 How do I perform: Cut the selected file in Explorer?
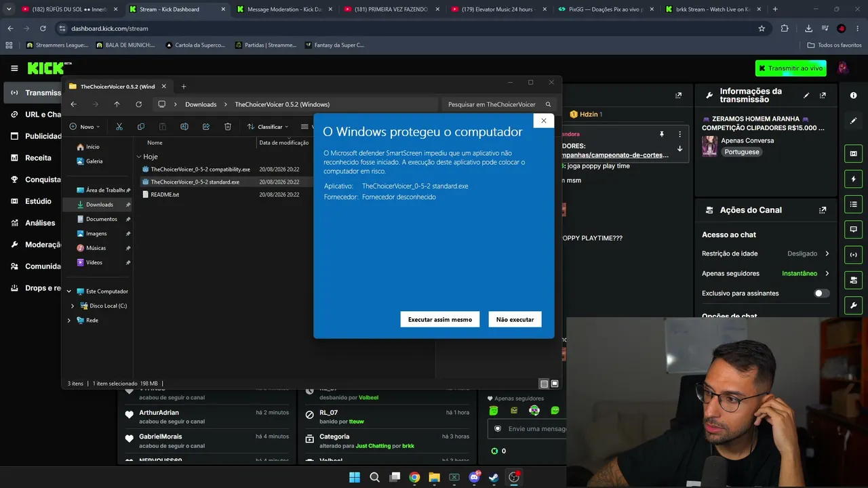point(119,127)
